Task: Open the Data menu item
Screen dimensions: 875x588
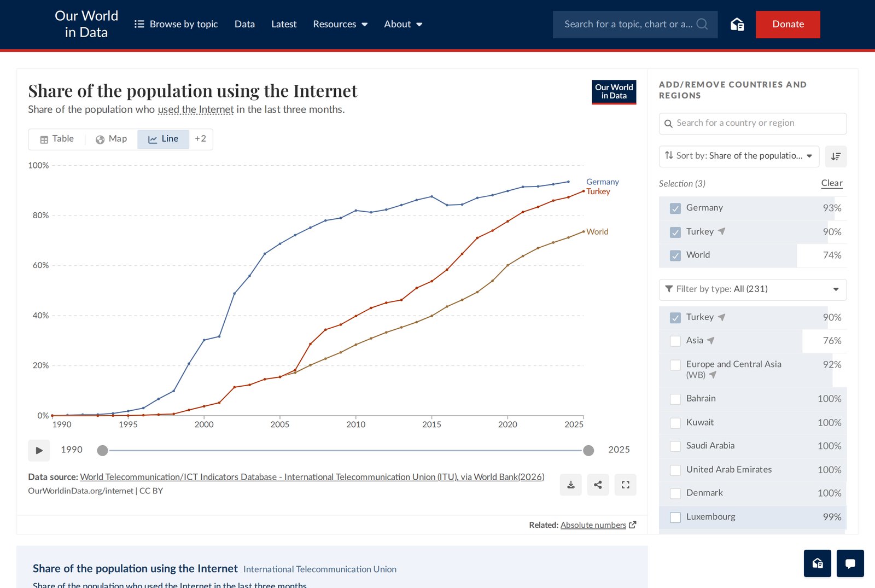Action: [x=244, y=24]
